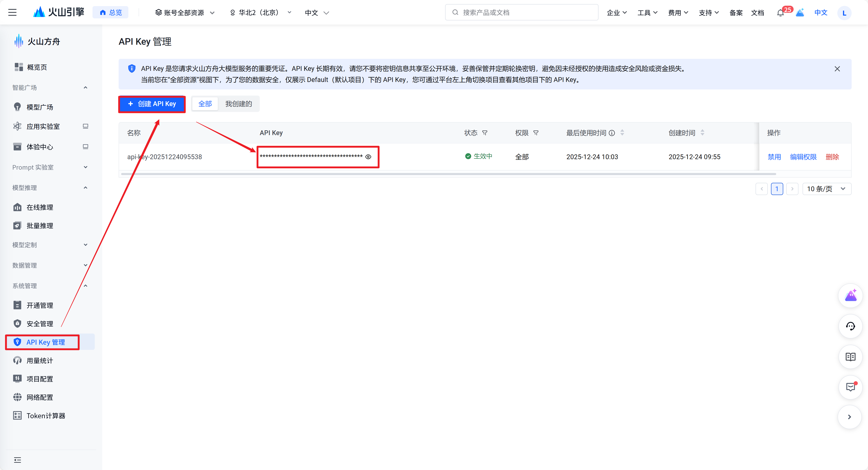Reveal the hidden API Key with eye icon
Image resolution: width=868 pixels, height=470 pixels.
pos(368,157)
